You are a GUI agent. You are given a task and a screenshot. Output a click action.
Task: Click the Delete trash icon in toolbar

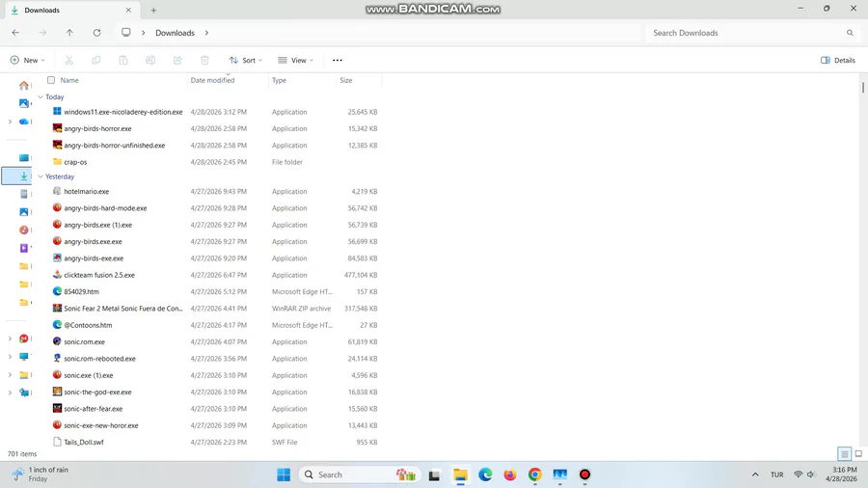tap(204, 61)
